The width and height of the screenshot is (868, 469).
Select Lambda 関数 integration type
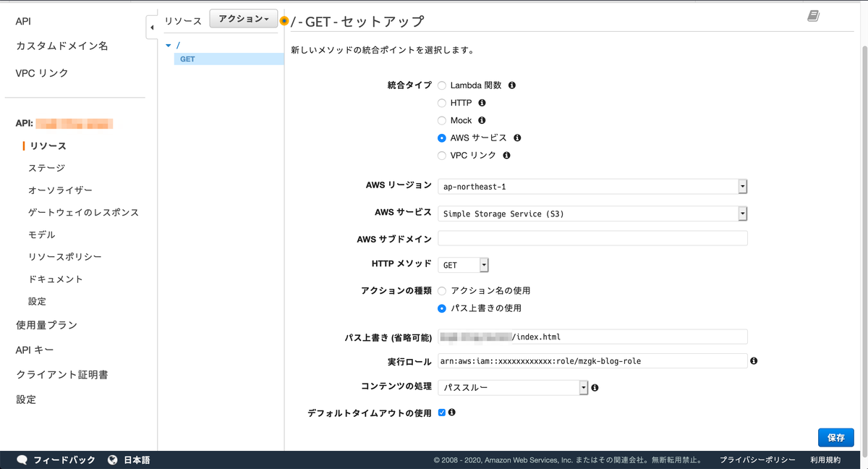442,85
